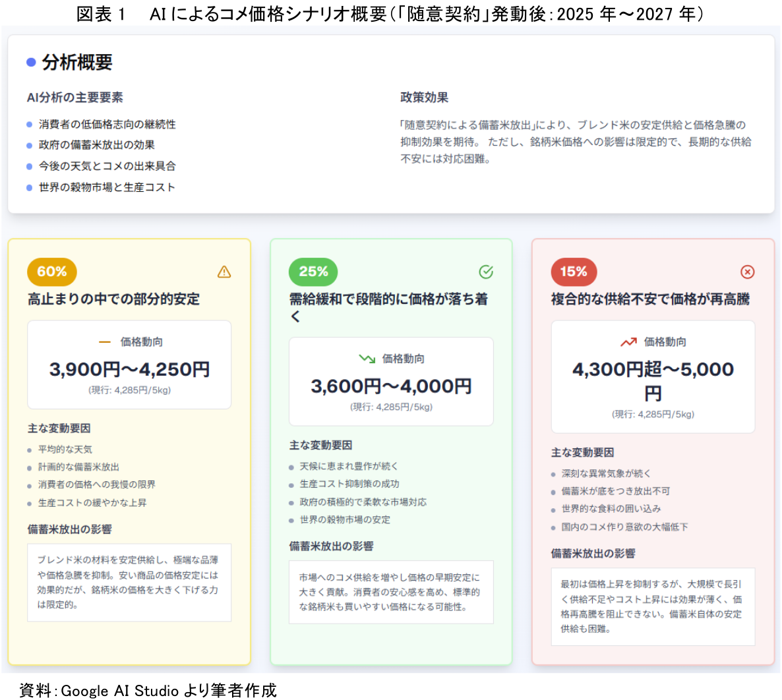Select the red 15% probability badge

click(x=574, y=272)
